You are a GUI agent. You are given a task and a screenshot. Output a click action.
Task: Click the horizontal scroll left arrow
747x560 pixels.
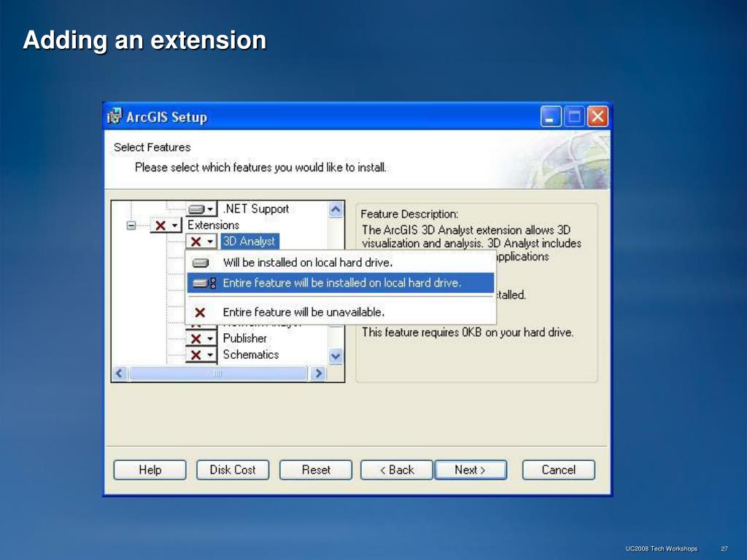120,373
